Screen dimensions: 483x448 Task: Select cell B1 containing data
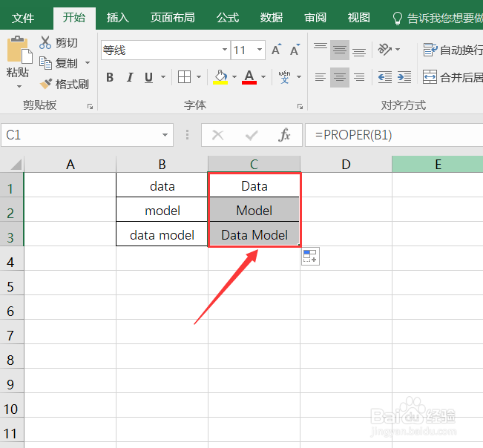pyautogui.click(x=162, y=186)
